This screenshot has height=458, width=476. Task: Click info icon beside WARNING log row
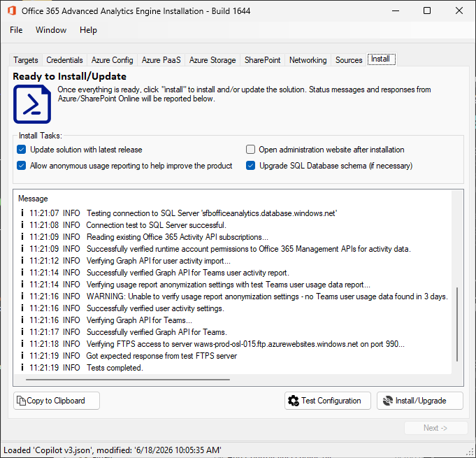click(22, 296)
